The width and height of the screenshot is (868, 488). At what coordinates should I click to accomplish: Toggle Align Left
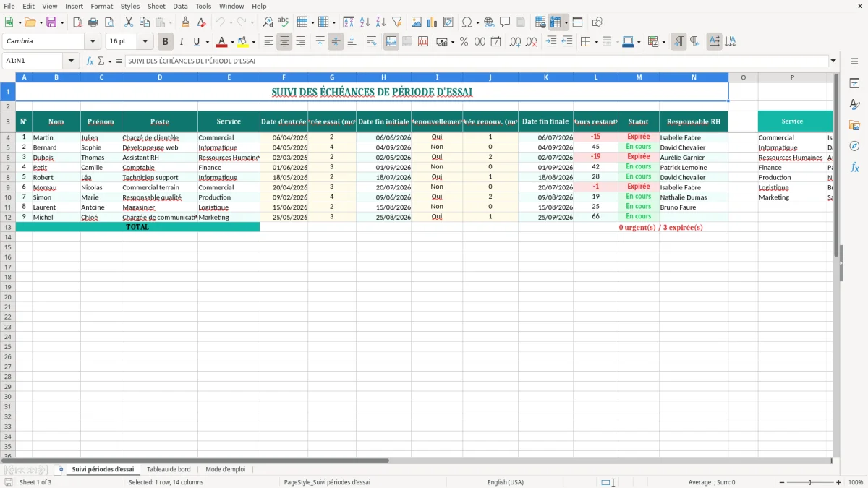tap(268, 42)
